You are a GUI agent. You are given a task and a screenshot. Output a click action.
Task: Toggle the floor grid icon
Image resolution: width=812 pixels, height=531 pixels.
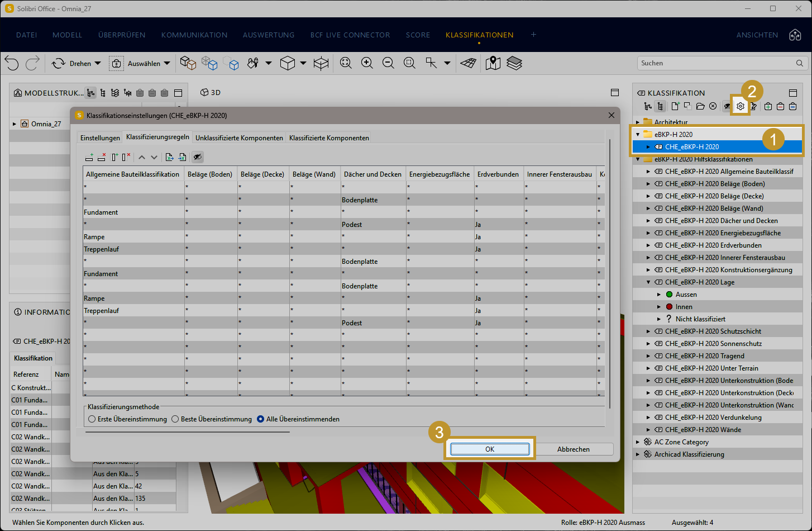click(469, 63)
